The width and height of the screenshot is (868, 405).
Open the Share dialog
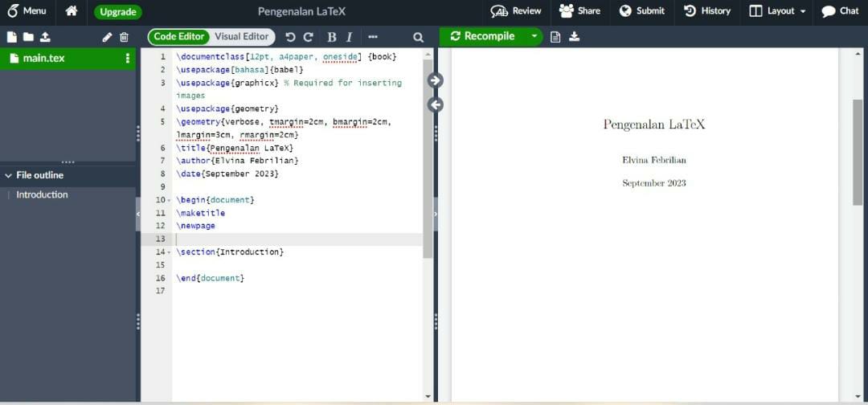click(x=579, y=11)
